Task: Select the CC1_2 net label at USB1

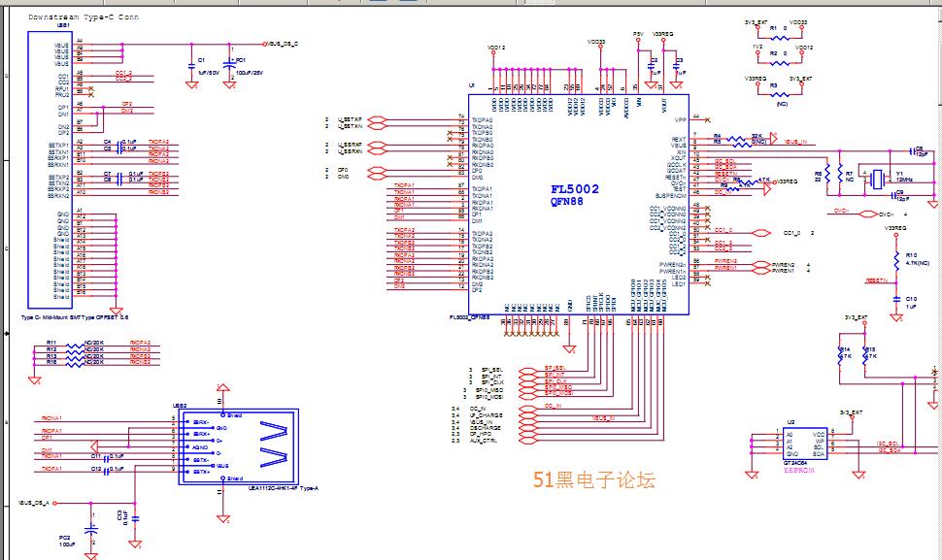Action: 123,73
